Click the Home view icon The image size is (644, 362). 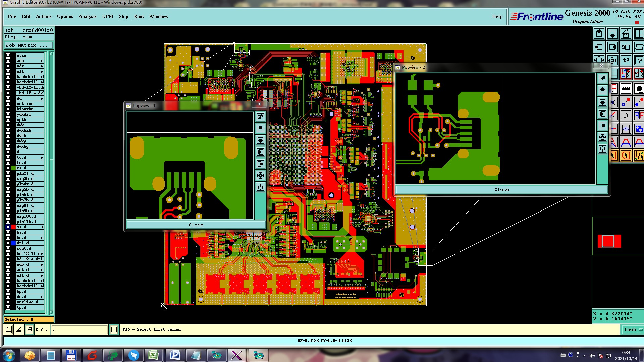[626, 34]
